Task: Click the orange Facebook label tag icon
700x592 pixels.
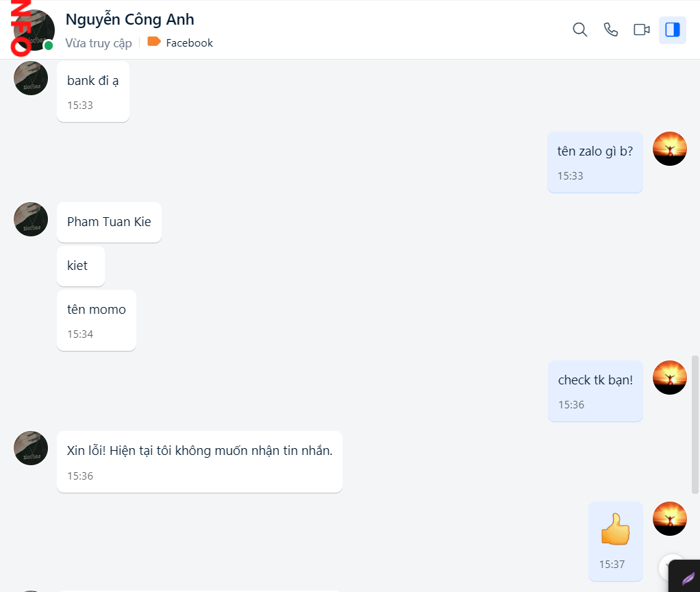Action: click(154, 42)
